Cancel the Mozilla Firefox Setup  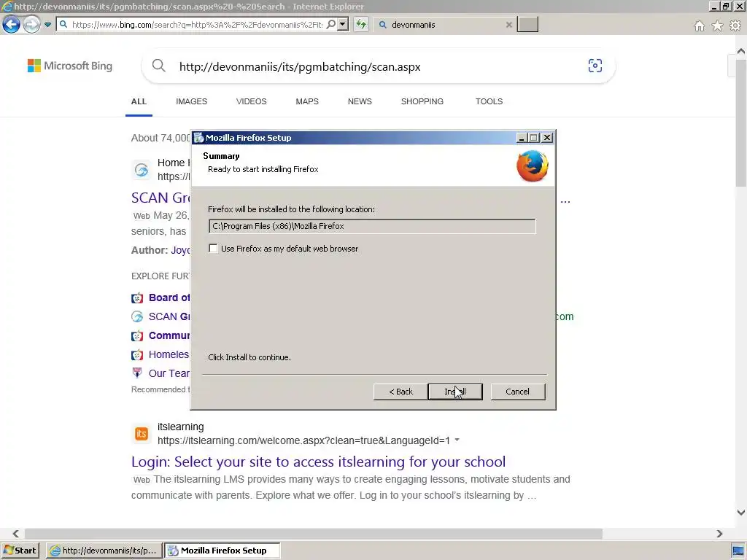click(517, 392)
